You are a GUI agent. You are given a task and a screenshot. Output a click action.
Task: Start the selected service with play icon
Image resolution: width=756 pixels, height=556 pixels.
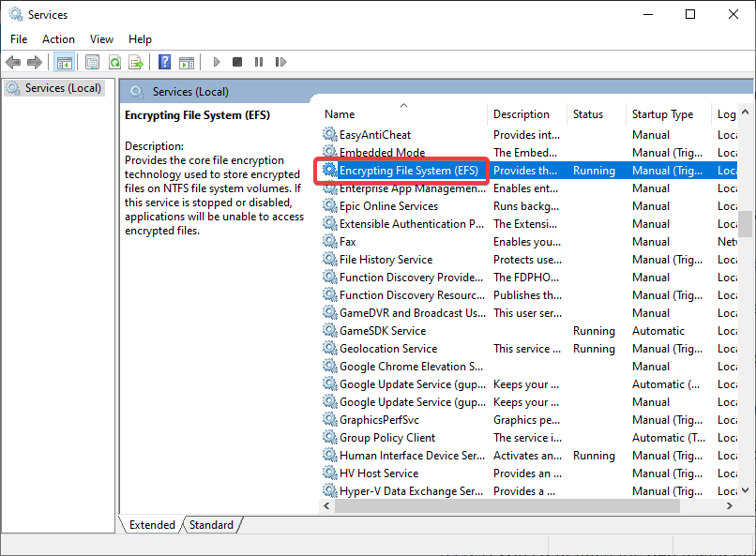(216, 62)
